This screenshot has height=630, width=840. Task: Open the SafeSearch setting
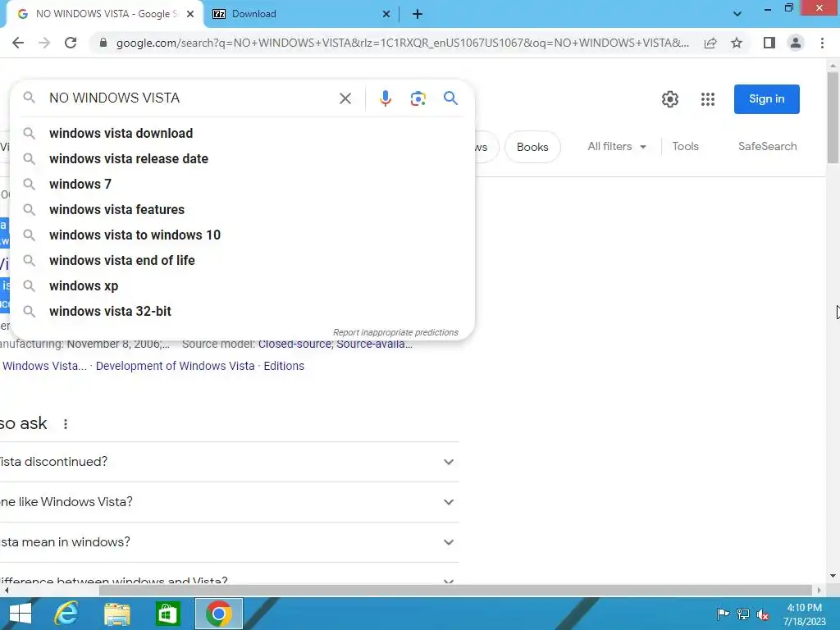point(767,146)
